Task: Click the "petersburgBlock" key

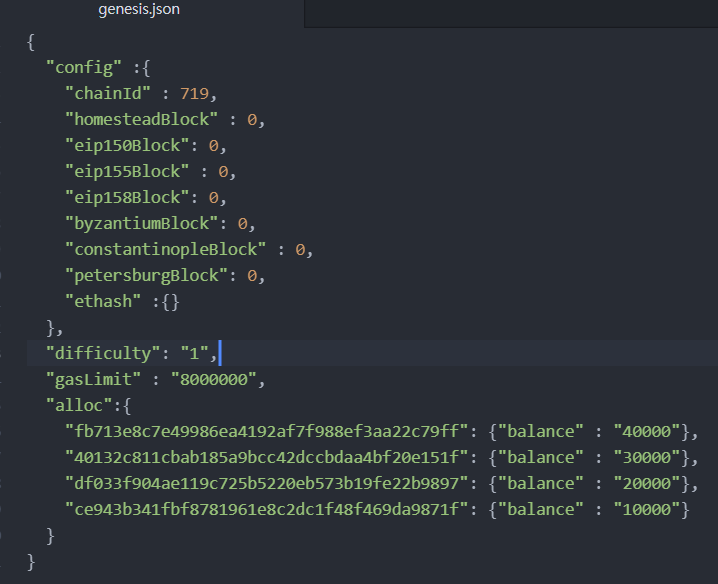Action: pos(146,276)
